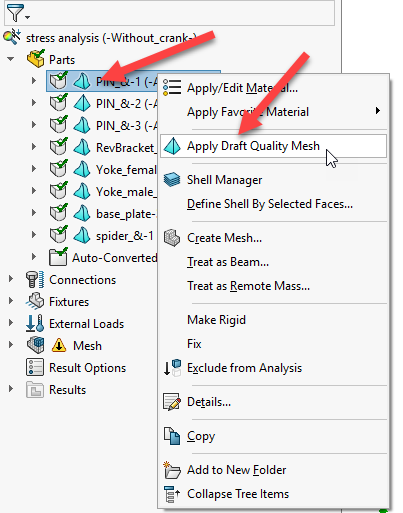Select the base_plate part
This screenshot has height=513, width=403.
click(126, 214)
